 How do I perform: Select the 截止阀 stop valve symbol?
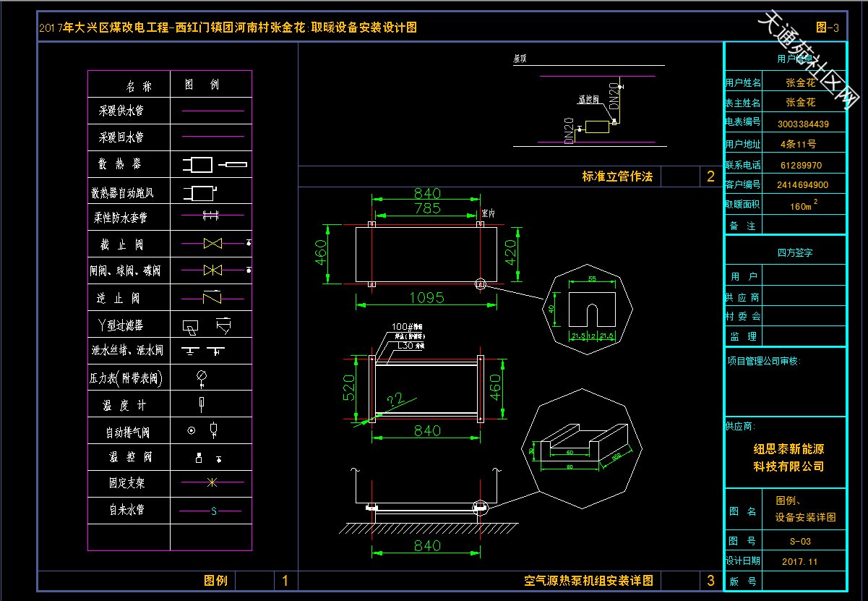[x=213, y=244]
